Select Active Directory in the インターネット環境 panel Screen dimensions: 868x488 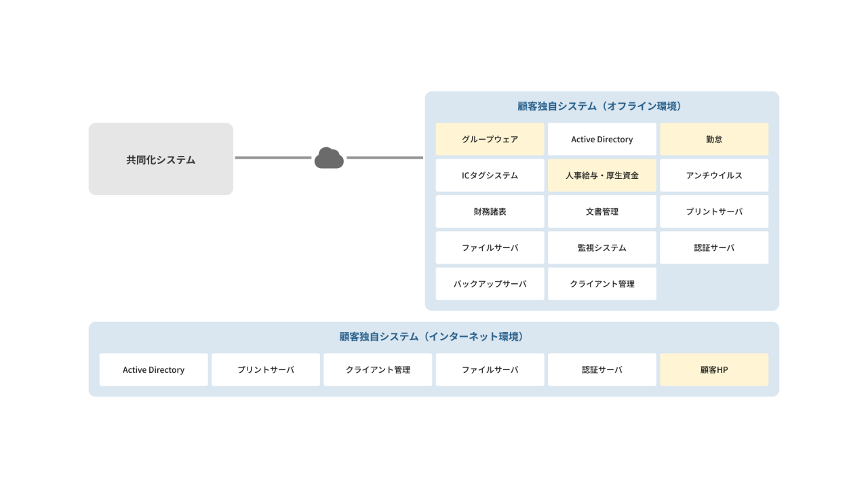(x=154, y=369)
